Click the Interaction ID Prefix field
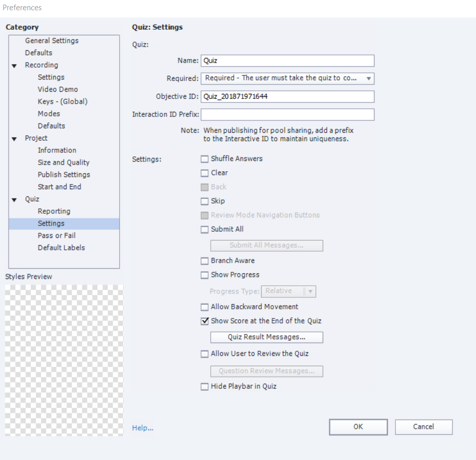 [x=287, y=114]
